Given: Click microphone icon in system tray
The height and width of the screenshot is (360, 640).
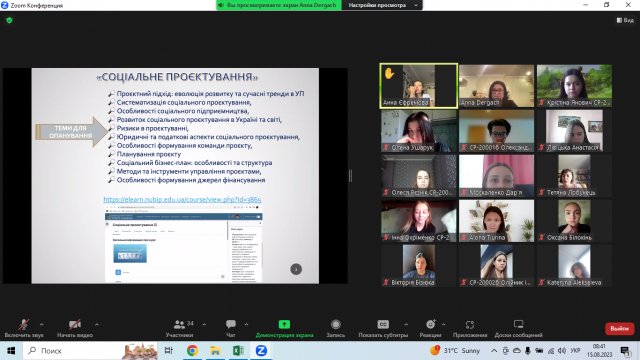Looking at the screenshot, I should pyautogui.click(x=528, y=351).
